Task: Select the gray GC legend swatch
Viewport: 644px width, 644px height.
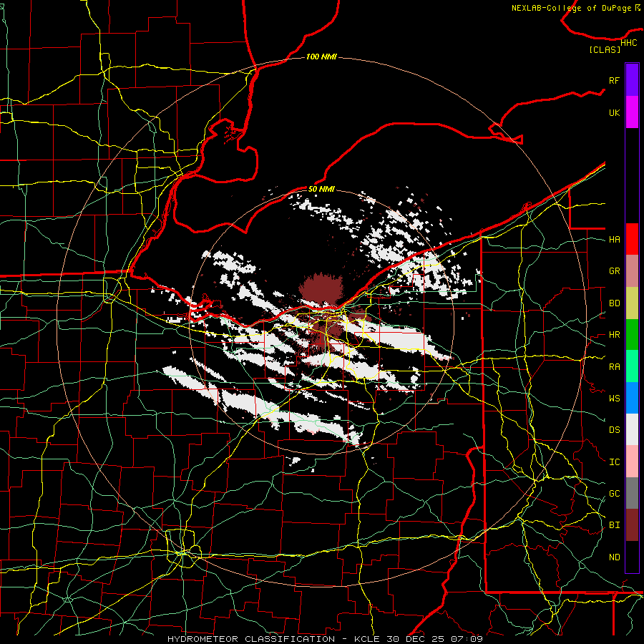Action: [x=632, y=493]
